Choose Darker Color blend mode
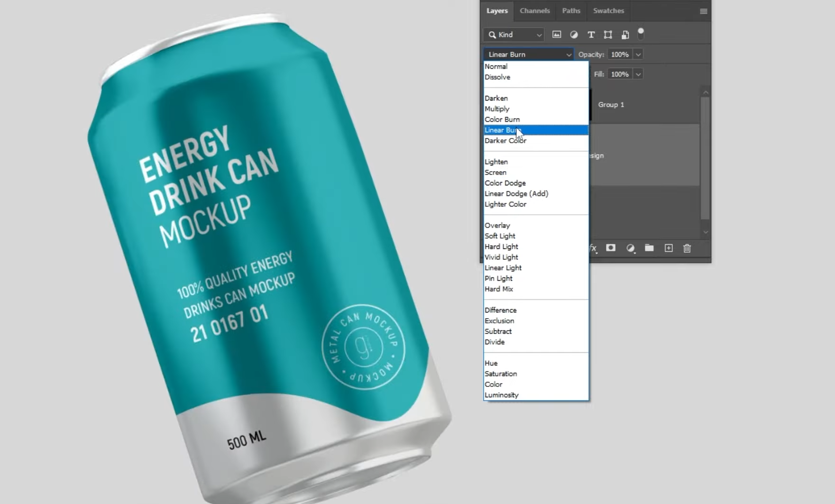This screenshot has height=504, width=835. tap(536, 140)
